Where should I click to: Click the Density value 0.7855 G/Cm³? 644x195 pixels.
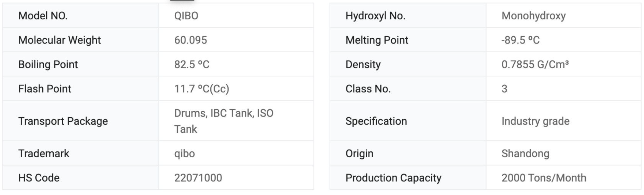535,65
